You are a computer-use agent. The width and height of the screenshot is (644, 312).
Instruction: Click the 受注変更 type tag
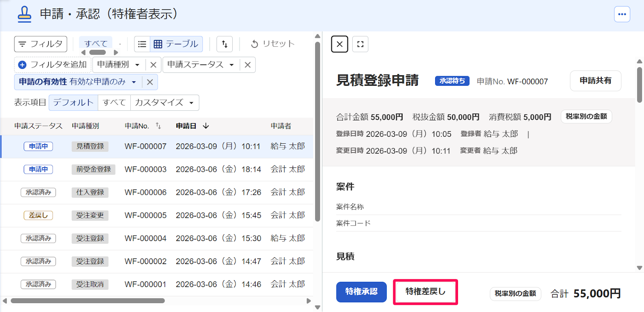[90, 215]
